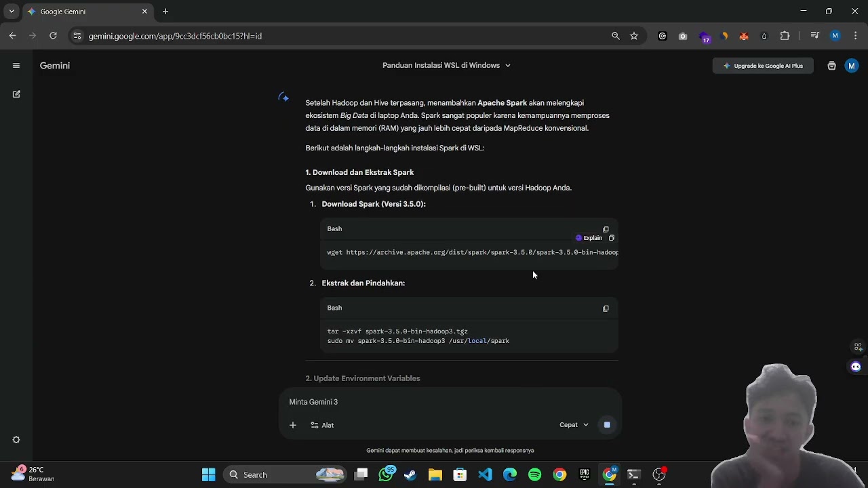868x488 pixels.
Task: Copy the tar and sudo mv code block
Action: pyautogui.click(x=606, y=308)
